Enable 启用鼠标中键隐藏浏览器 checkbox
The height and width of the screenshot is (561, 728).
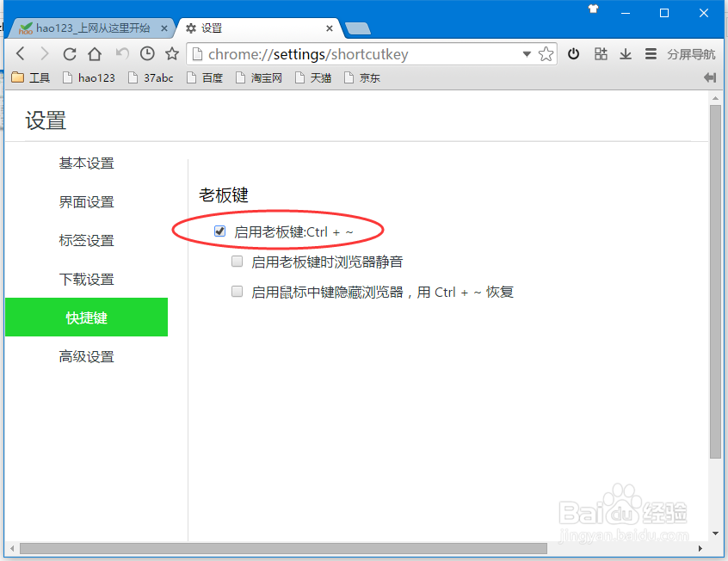tap(238, 292)
